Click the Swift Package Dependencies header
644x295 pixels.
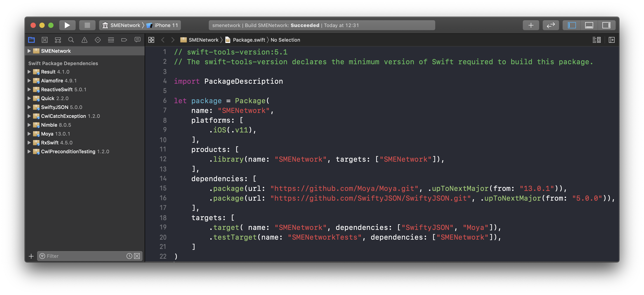point(63,63)
